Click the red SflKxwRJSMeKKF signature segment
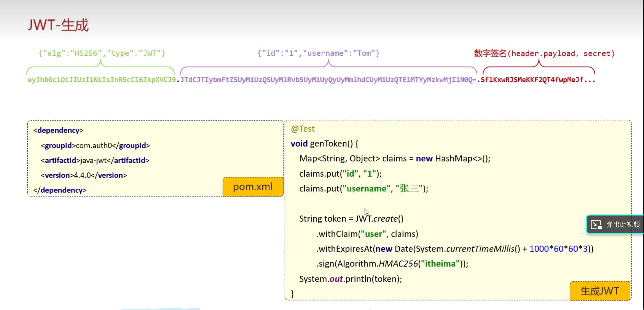Screen dimensions: 644x310 pyautogui.click(x=538, y=80)
